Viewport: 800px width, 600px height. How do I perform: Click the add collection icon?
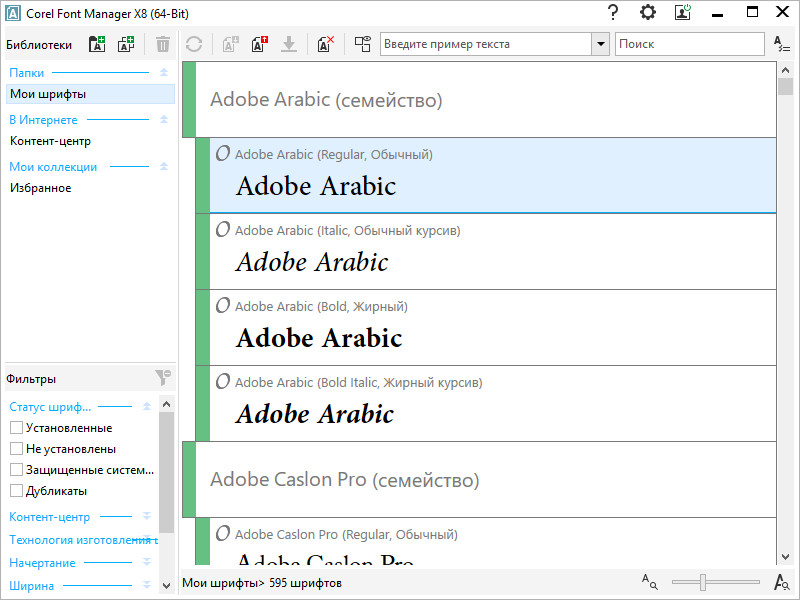pyautogui.click(x=126, y=44)
